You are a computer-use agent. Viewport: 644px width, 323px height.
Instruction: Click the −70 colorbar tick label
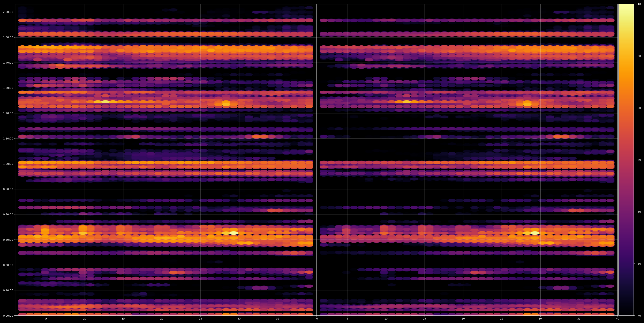click(638, 316)
